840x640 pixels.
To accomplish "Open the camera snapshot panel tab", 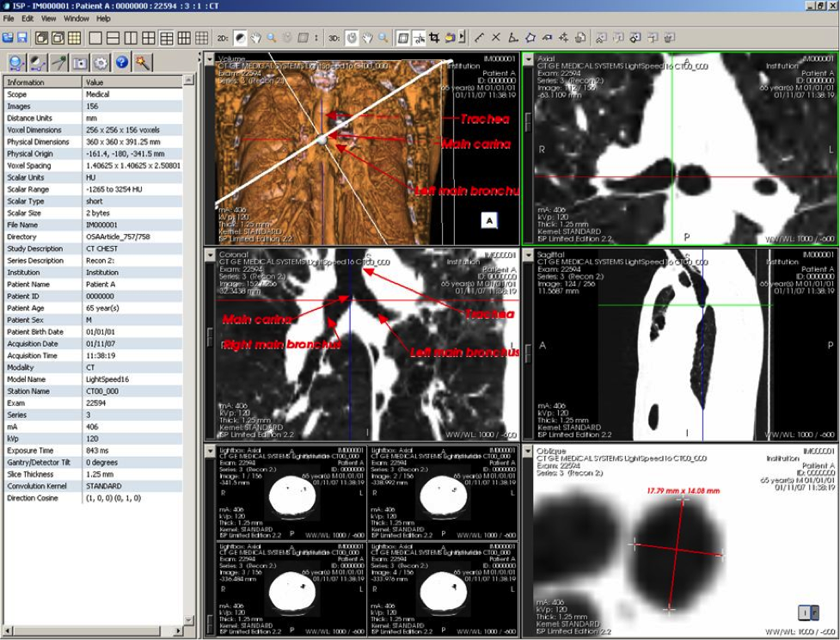I will [x=80, y=62].
